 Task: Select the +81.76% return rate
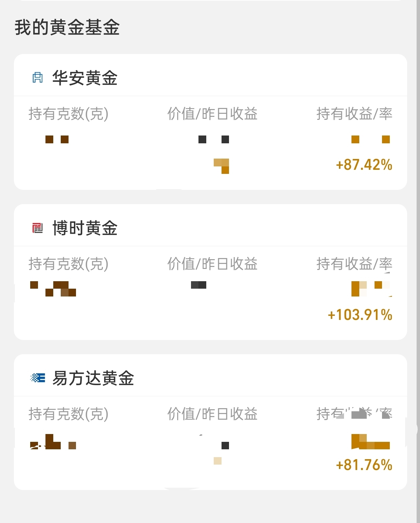(364, 465)
